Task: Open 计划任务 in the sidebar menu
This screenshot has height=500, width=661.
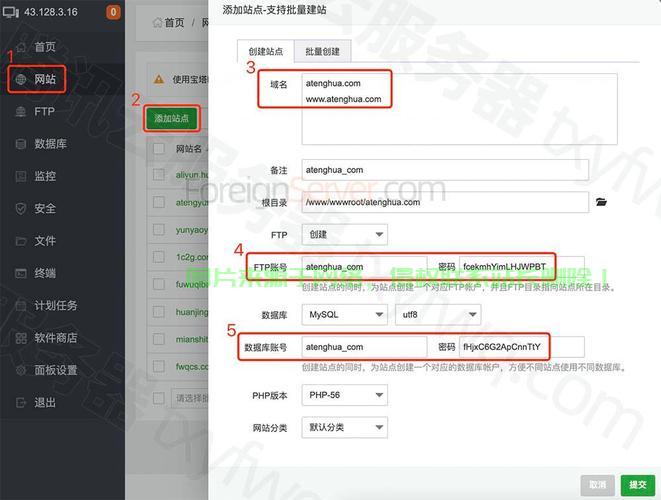Action: point(56,305)
